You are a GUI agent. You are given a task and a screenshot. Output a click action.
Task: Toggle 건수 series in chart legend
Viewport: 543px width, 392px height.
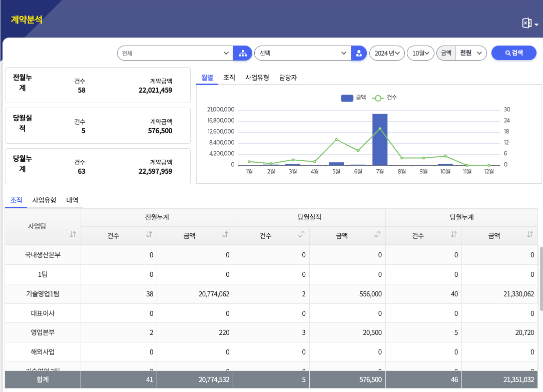(385, 98)
